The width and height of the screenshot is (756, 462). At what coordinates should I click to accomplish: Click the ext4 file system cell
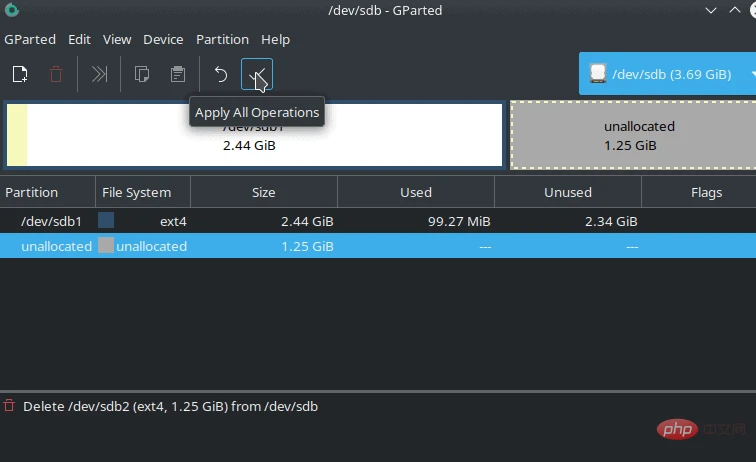(173, 221)
